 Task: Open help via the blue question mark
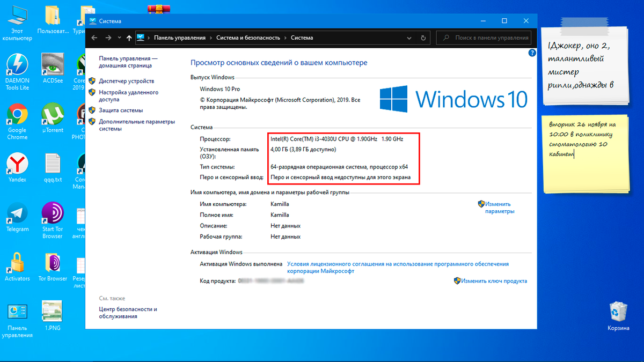coord(532,53)
